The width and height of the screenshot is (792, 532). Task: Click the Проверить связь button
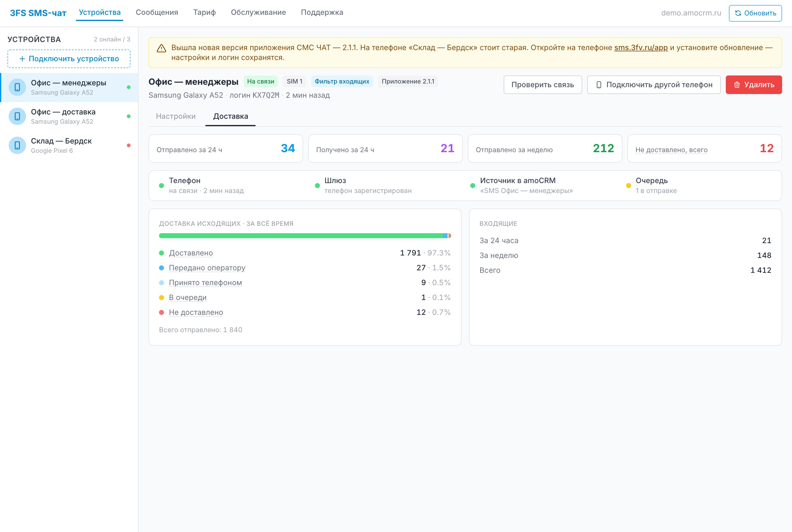[x=543, y=85]
